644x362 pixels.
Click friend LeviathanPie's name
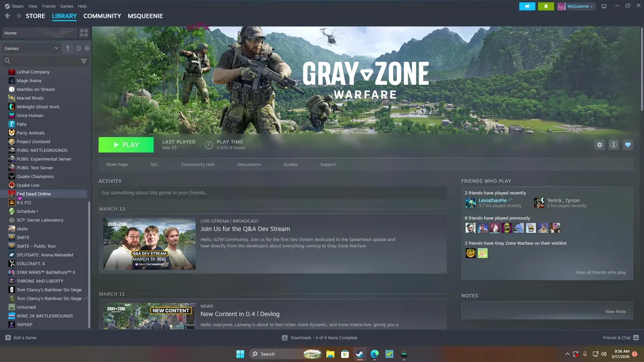pos(493,201)
